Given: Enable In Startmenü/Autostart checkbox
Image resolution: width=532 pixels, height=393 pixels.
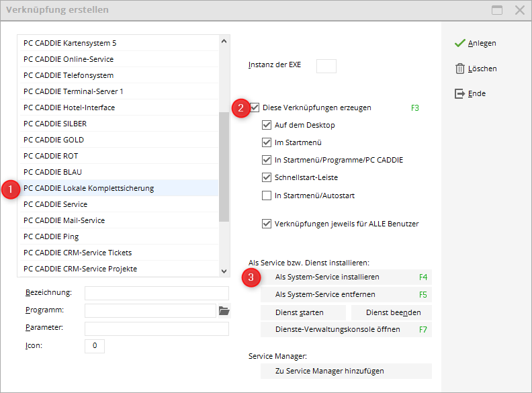Looking at the screenshot, I should pos(267,195).
